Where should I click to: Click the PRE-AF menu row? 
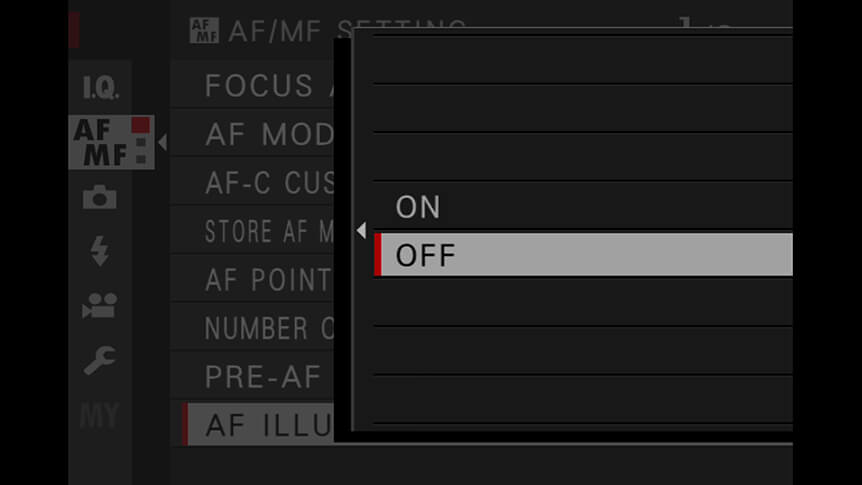[x=252, y=377]
